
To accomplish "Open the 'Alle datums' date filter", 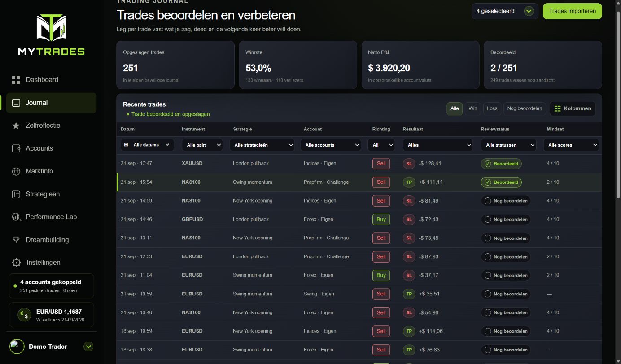I will (x=147, y=145).
